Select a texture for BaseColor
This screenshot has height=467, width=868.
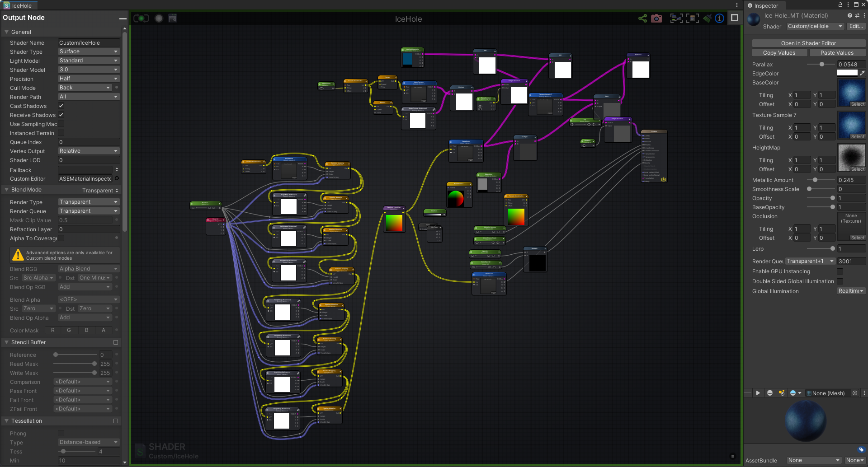click(x=858, y=104)
